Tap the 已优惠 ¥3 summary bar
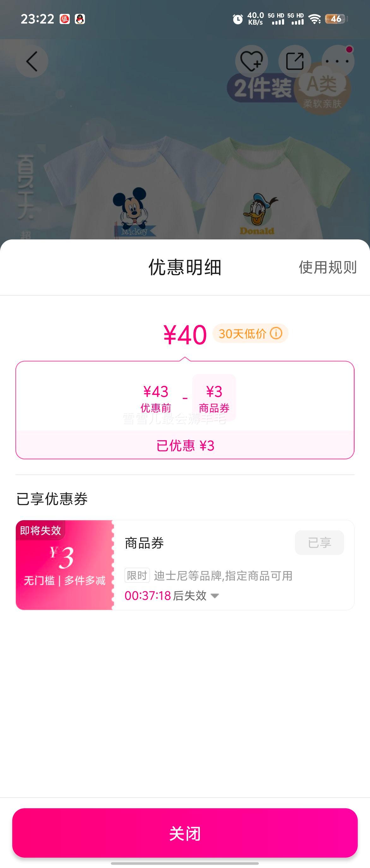Viewport: 370px width, 868px height. [x=185, y=445]
